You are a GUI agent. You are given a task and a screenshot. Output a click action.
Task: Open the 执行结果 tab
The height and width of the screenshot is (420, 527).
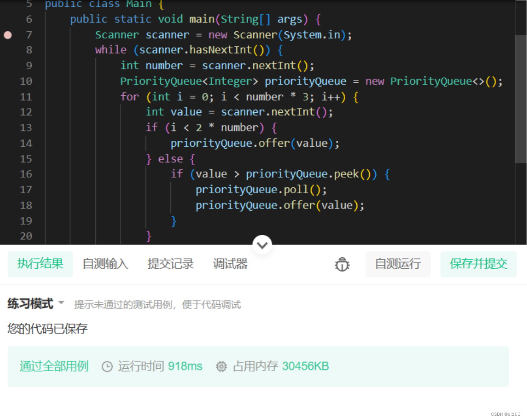coord(40,264)
